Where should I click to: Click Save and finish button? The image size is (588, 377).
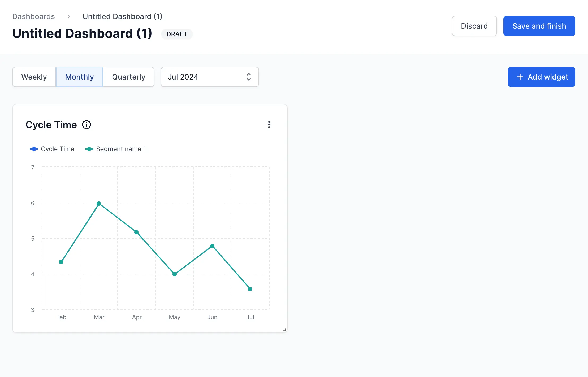point(539,26)
